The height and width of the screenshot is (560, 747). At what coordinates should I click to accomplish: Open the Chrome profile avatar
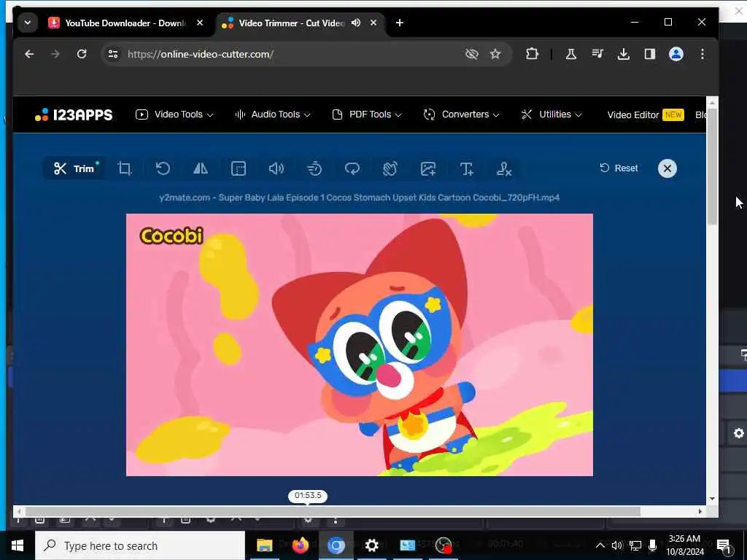pos(676,54)
